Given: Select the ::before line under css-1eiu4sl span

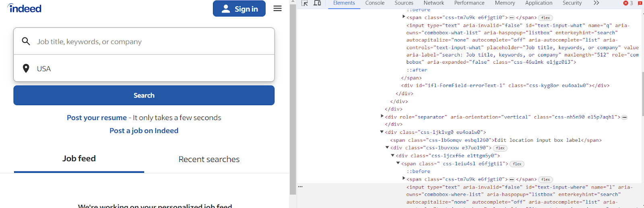Looking at the screenshot, I should pyautogui.click(x=418, y=171).
